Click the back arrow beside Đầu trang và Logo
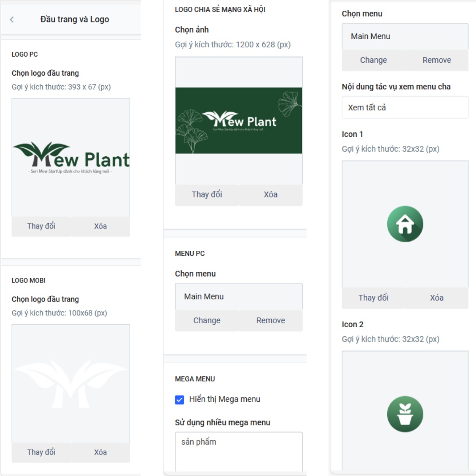476x476 pixels. tap(12, 19)
